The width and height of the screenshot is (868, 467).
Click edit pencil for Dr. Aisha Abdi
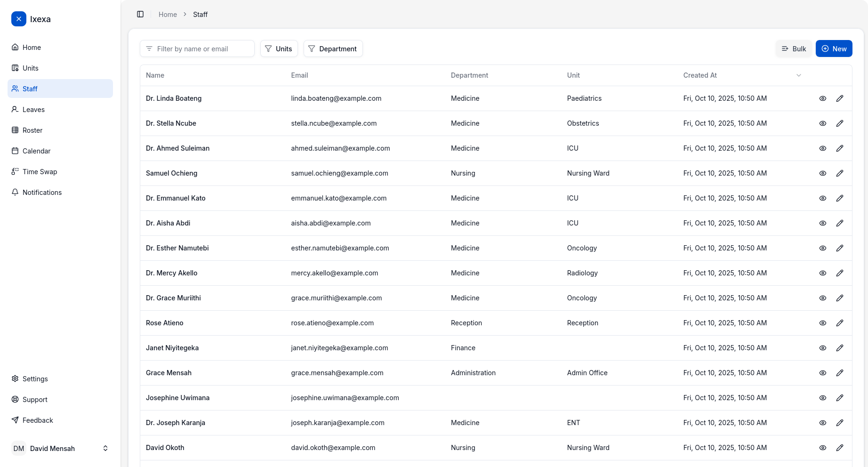coord(839,223)
